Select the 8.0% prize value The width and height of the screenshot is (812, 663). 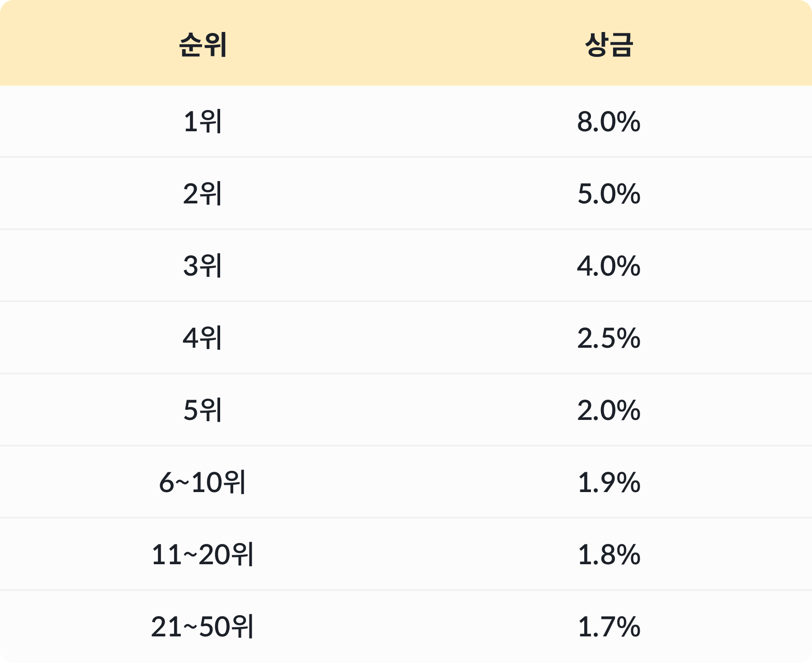[609, 122]
